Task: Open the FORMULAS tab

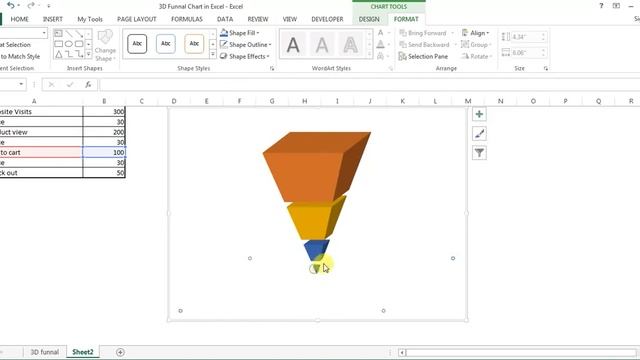Action: point(187,19)
